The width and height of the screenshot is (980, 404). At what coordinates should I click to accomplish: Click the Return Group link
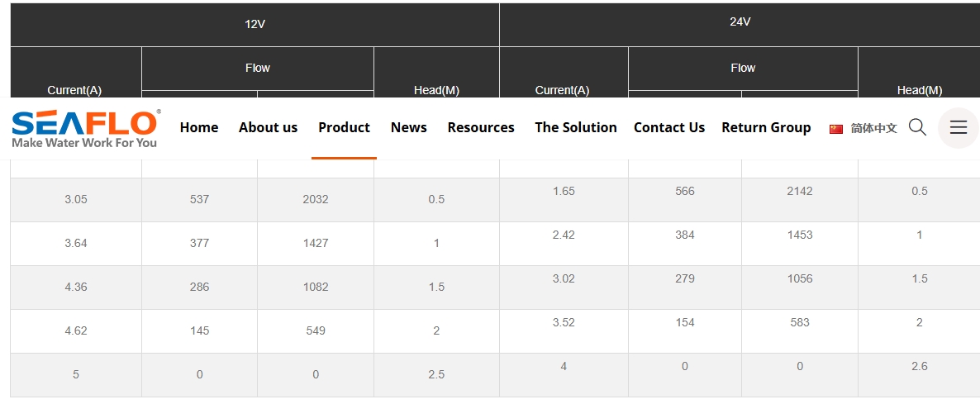[x=766, y=127]
